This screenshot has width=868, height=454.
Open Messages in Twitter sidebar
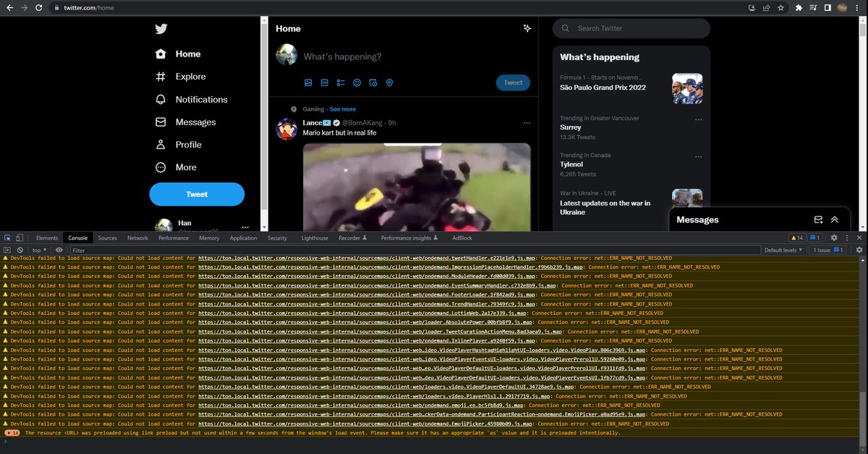(185, 122)
